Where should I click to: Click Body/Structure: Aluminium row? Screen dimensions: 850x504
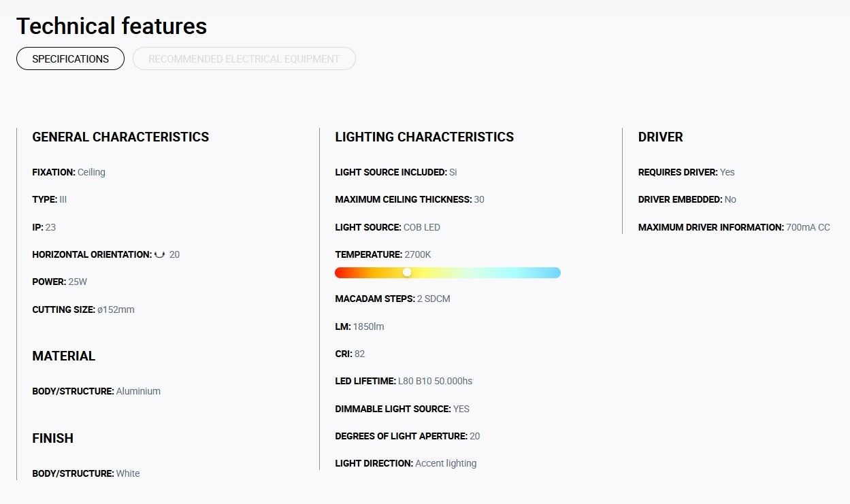point(97,391)
